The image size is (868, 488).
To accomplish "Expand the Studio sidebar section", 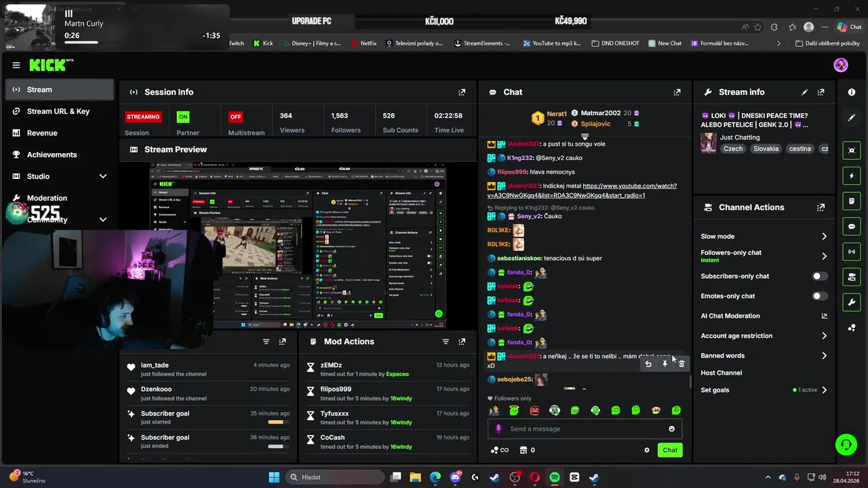I will tap(103, 176).
